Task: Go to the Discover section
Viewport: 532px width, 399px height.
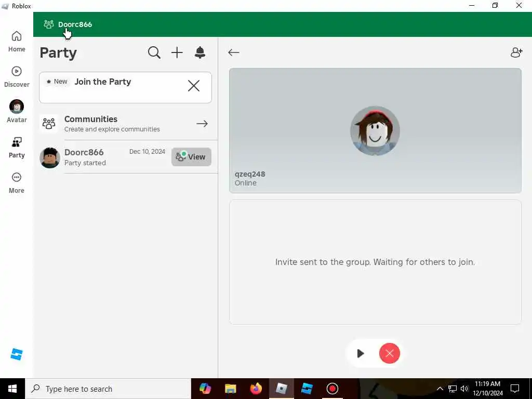Action: click(x=17, y=77)
